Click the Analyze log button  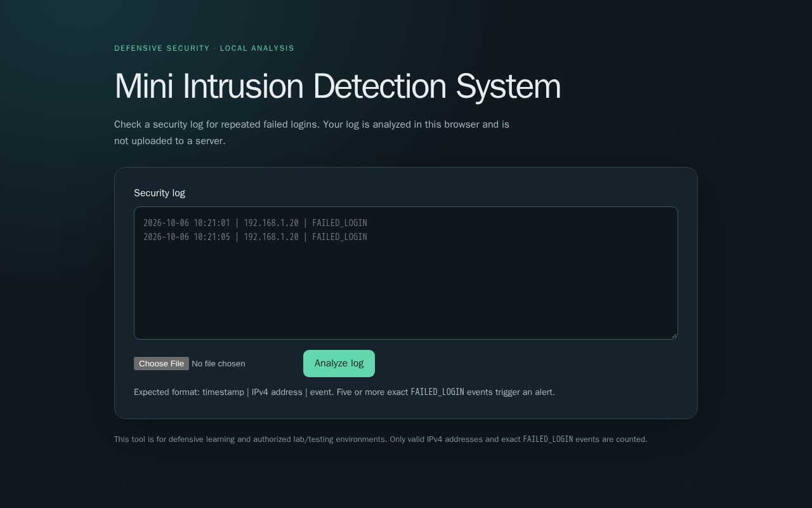(x=339, y=363)
